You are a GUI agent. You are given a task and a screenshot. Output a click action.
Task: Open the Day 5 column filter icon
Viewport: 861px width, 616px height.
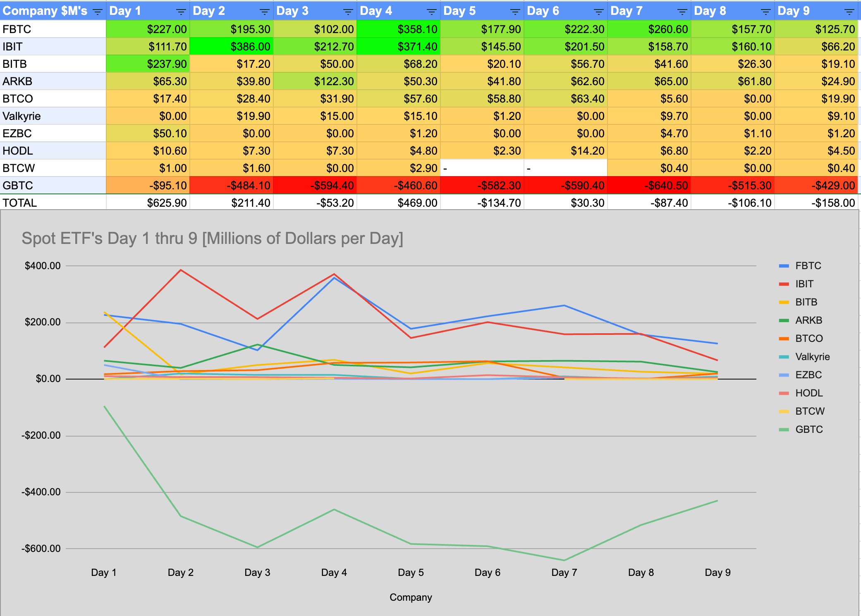point(515,12)
